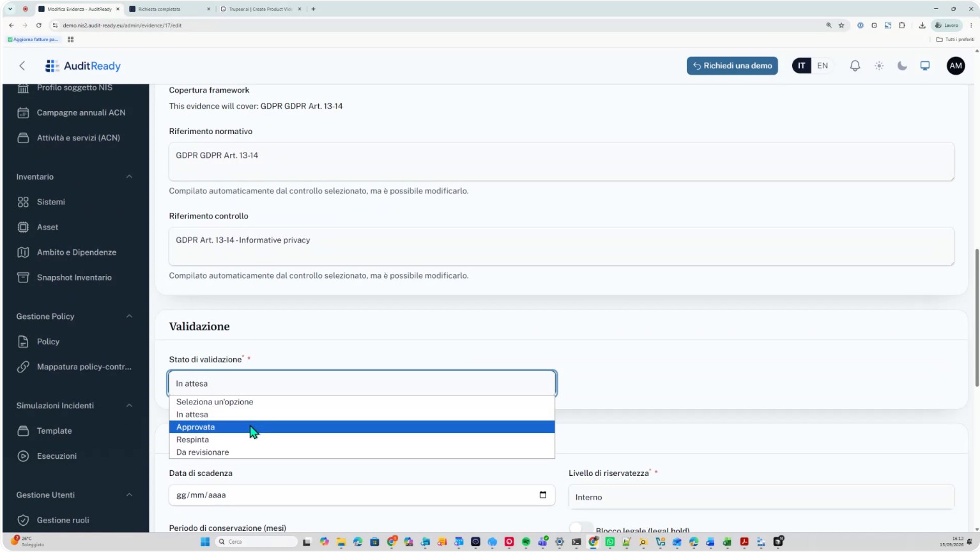
Task: Open the browser three-dot menu
Action: coord(971,26)
